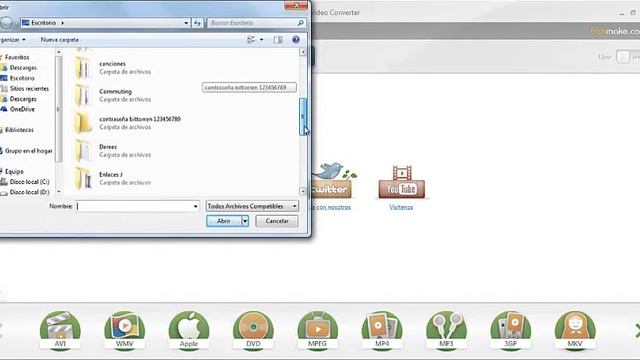The width and height of the screenshot is (640, 360).
Task: Choose the MP3 output format icon
Action: [446, 330]
